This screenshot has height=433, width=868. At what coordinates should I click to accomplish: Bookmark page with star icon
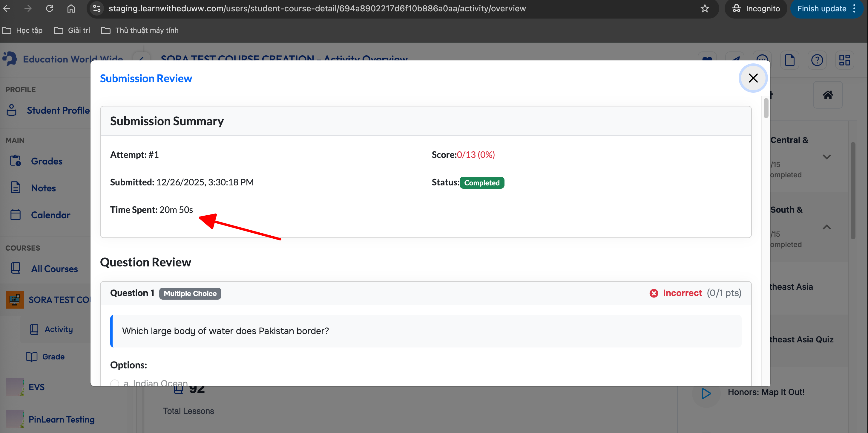[x=705, y=8]
